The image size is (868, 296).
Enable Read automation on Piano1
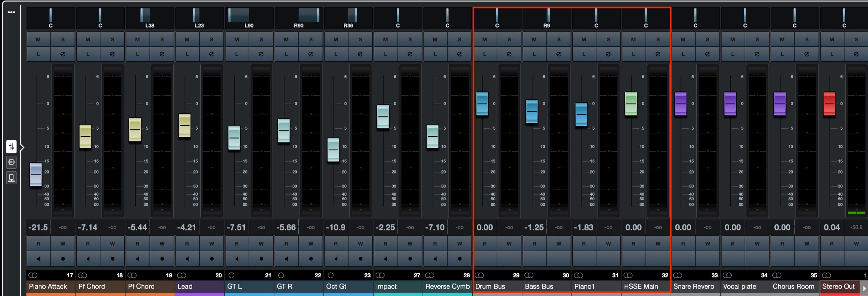tap(584, 244)
